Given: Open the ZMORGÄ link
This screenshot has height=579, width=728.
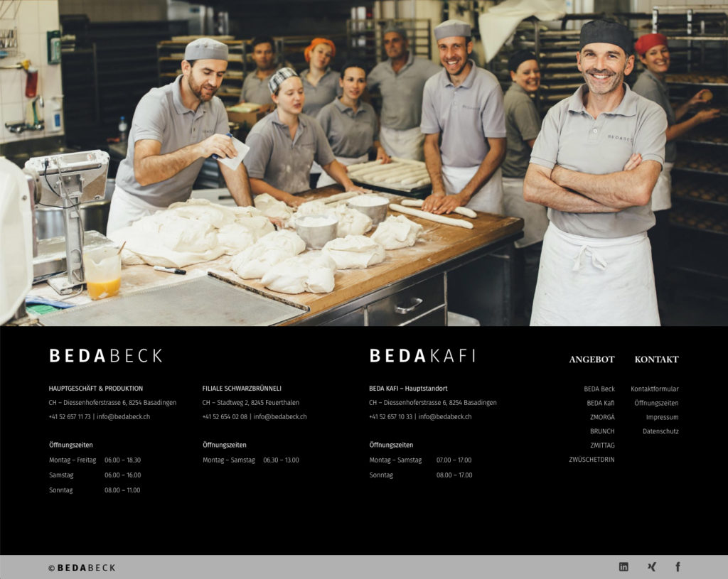Looking at the screenshot, I should click(601, 418).
